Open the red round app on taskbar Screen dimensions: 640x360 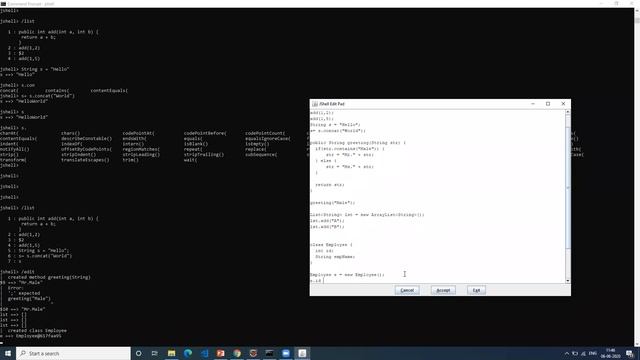tap(253, 353)
